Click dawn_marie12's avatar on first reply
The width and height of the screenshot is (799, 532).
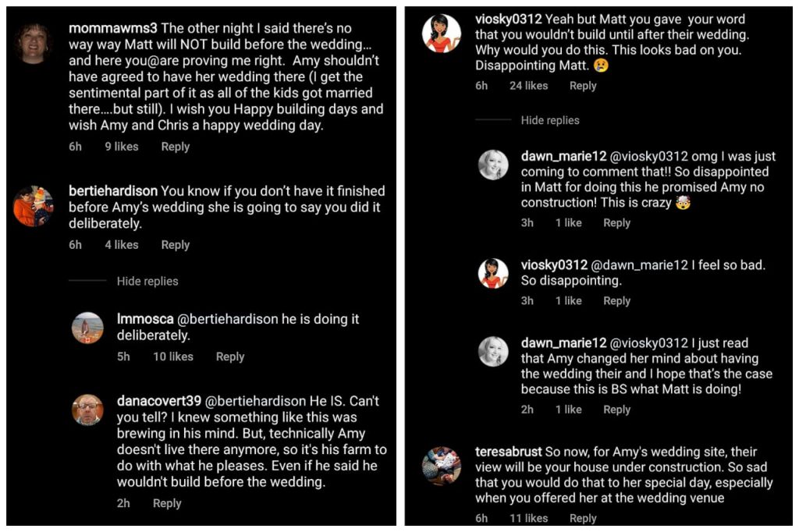click(x=493, y=165)
